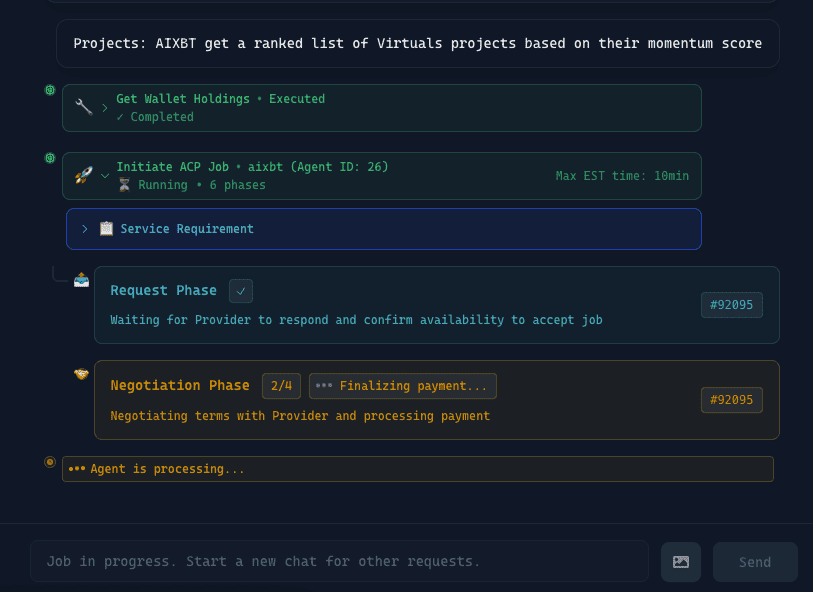Click the green agent icon beside Initiate ACP Job
Screen dimensions: 813x592
[50, 158]
